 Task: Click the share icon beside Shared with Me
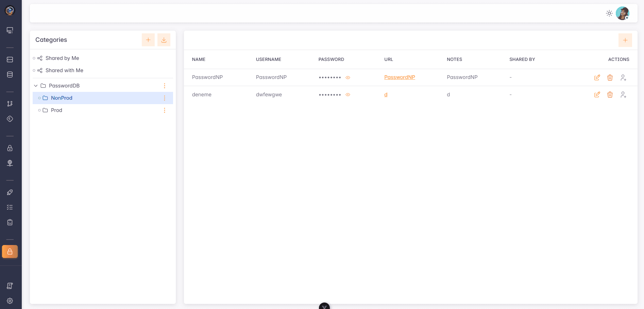coord(40,70)
